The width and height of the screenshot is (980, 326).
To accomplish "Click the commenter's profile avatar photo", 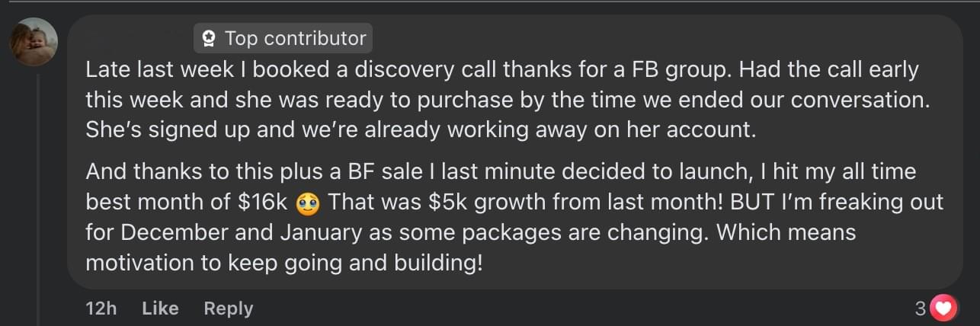I will [x=34, y=42].
